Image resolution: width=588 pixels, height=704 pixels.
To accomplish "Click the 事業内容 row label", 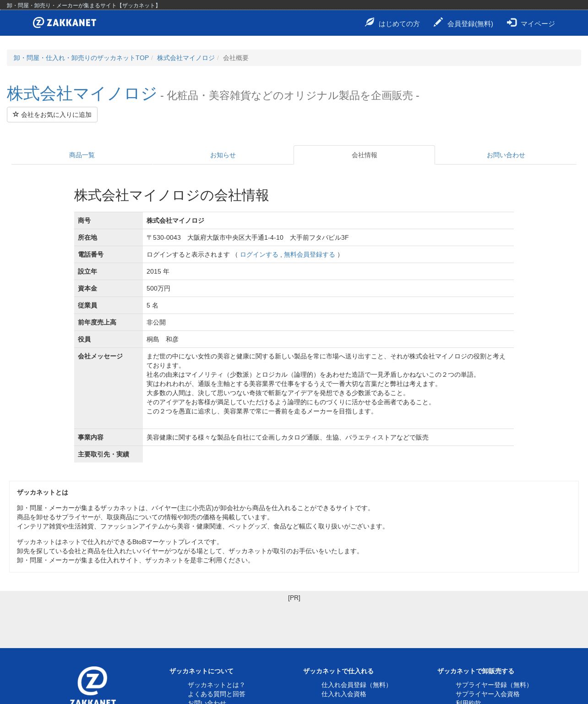I will coord(91,437).
